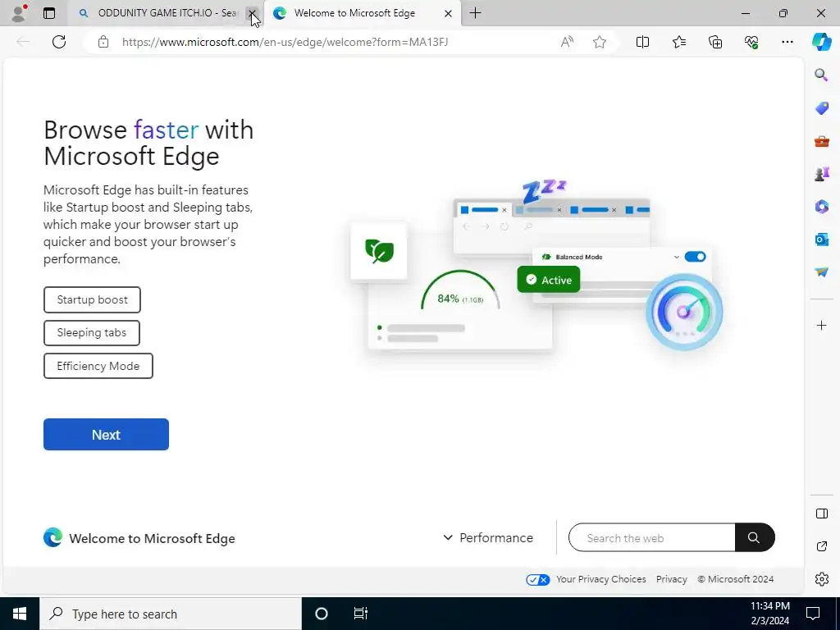Open sidebar Shopping tag icon
Viewport: 840px width, 630px height.
821,107
